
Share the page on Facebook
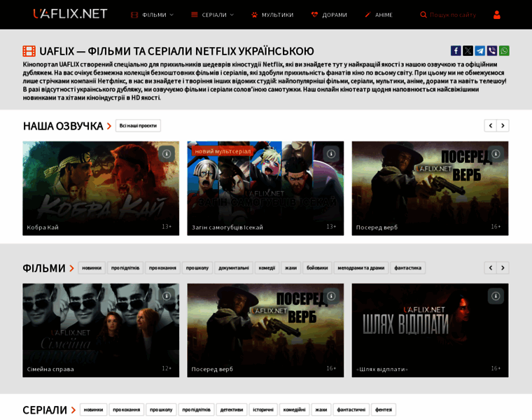tap(456, 51)
